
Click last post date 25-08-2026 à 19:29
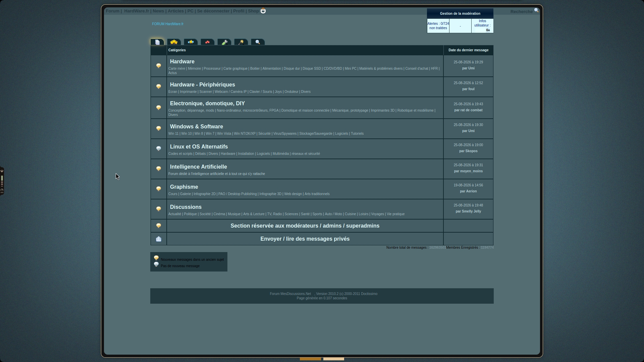click(468, 62)
